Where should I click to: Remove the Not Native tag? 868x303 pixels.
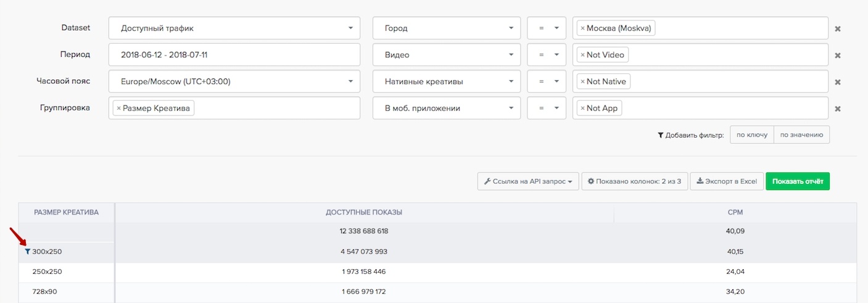[582, 81]
